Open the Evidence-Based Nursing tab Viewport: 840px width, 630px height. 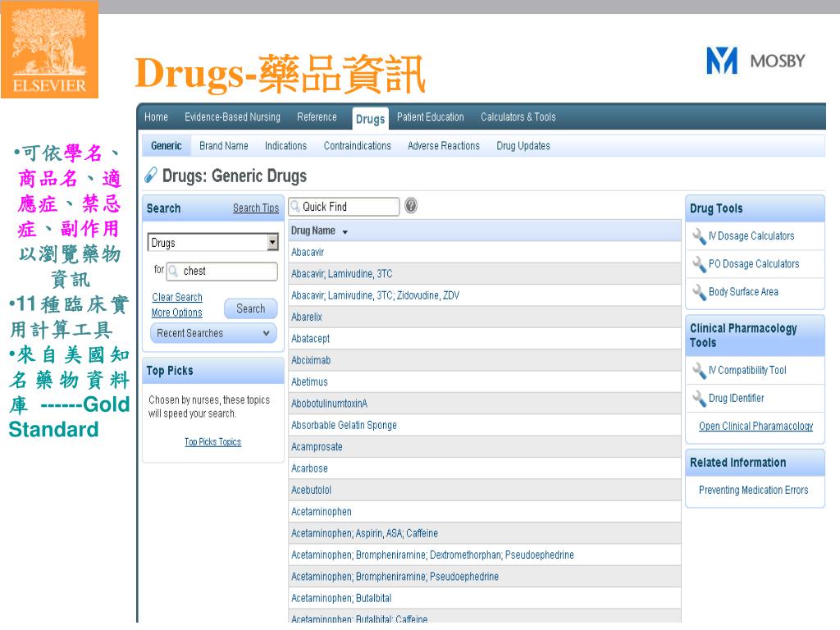pos(232,116)
